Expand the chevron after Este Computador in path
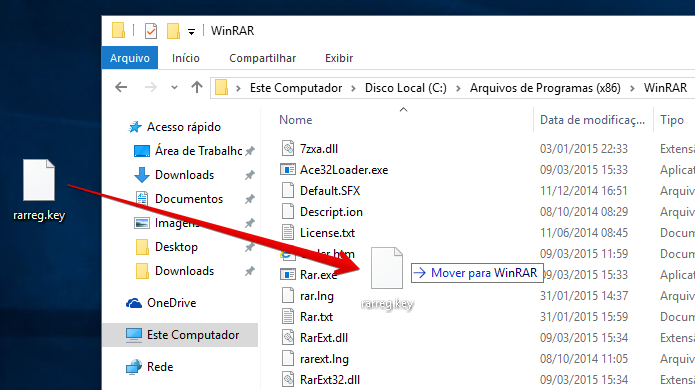The image size is (695, 390). tap(353, 88)
